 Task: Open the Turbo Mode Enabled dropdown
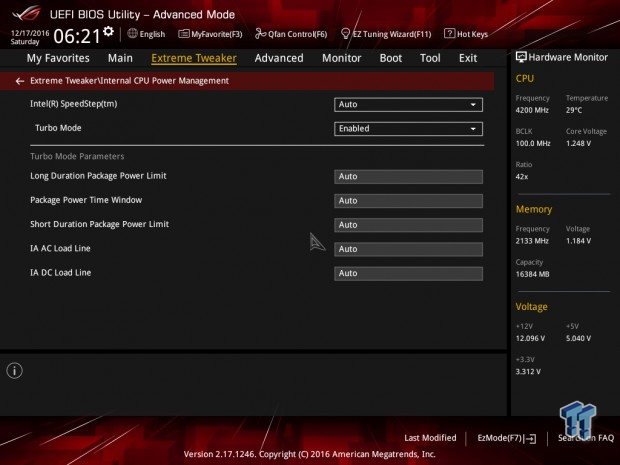click(408, 129)
